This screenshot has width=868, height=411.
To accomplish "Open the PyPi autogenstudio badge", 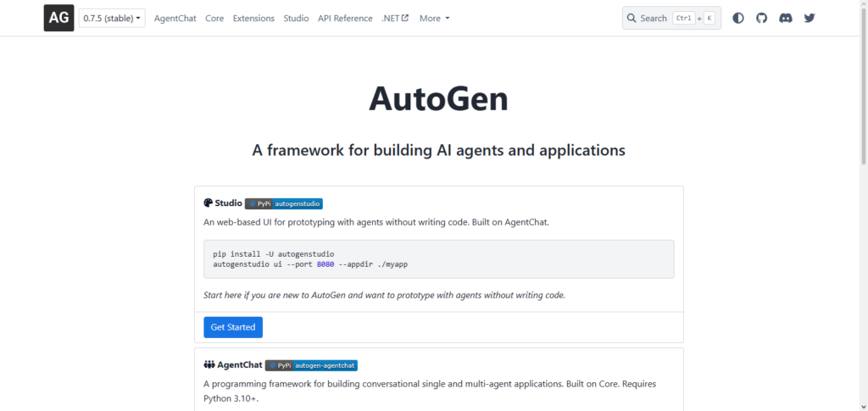I will coord(284,203).
